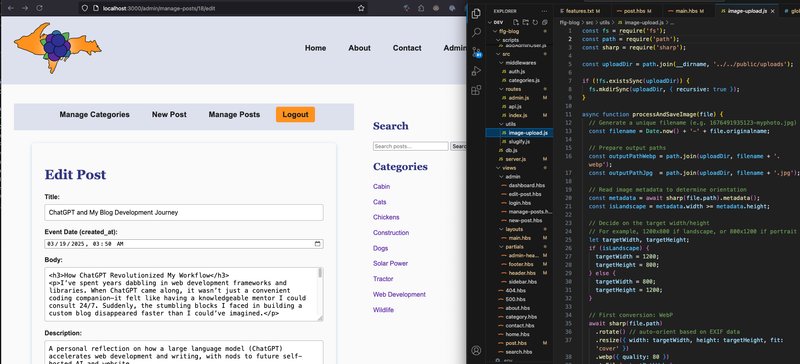800x364 pixels.
Task: Create a new file in Explorer
Action: pos(516,22)
